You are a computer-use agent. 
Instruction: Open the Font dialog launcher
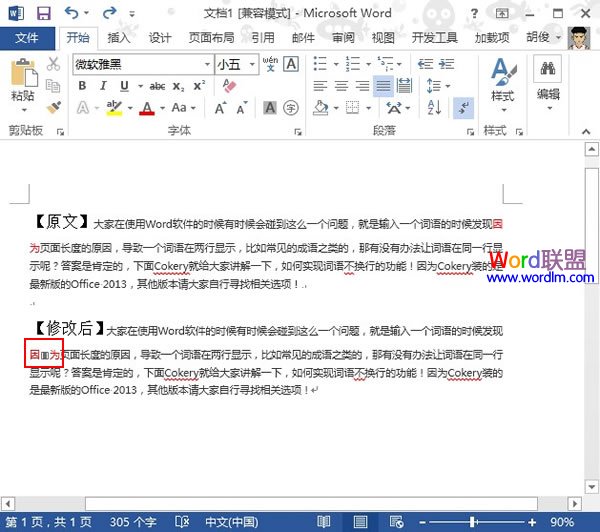pos(299,131)
